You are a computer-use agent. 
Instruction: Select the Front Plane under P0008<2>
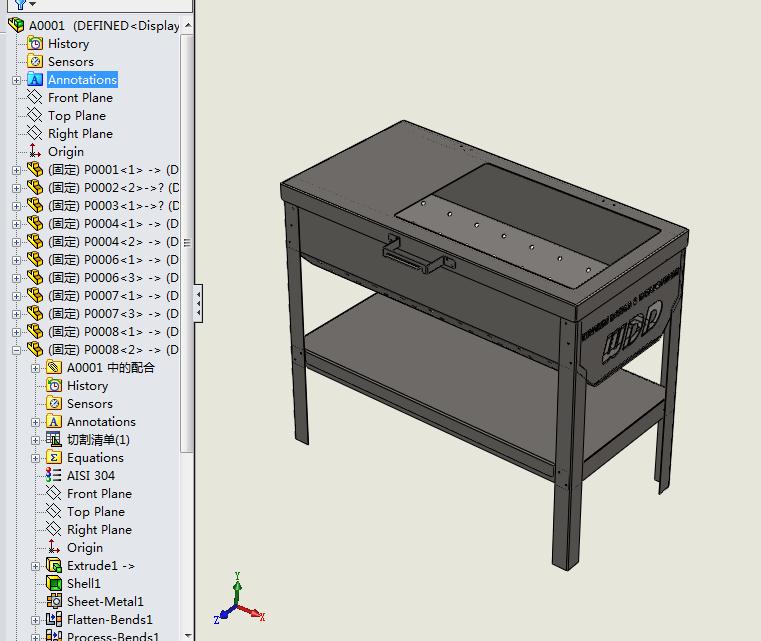click(x=99, y=493)
